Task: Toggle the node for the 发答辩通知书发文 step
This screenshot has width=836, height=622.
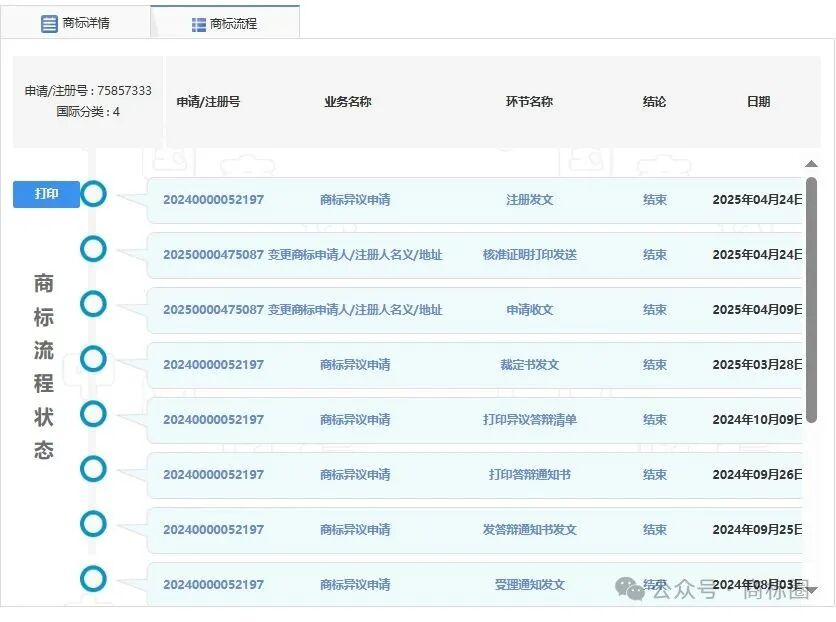Action: [93, 523]
